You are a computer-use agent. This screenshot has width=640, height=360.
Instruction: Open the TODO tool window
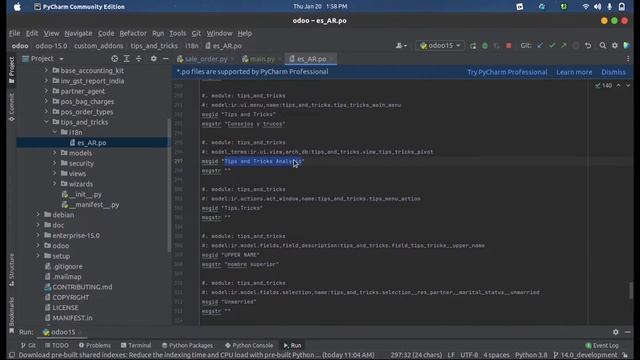(x=57, y=345)
